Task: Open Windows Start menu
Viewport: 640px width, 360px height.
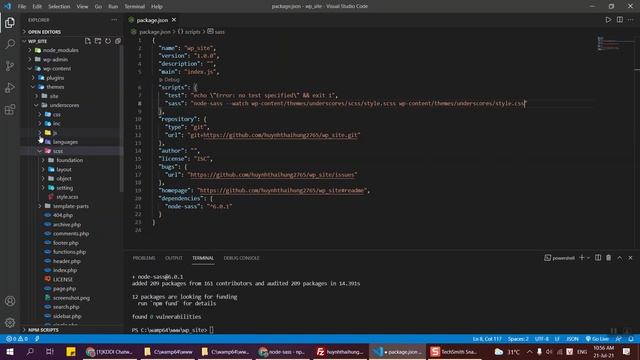Action: pyautogui.click(x=10, y=351)
